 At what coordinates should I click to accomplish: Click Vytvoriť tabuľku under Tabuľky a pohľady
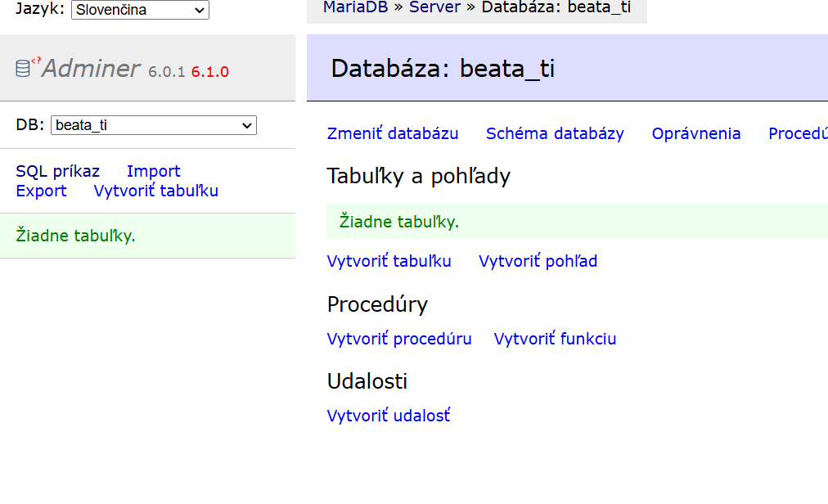(389, 261)
